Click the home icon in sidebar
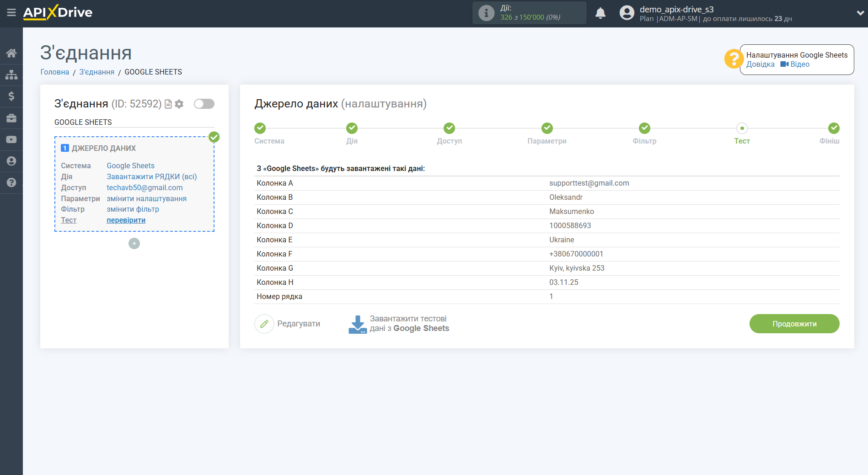Screen dimensions: 868x475 11,53
